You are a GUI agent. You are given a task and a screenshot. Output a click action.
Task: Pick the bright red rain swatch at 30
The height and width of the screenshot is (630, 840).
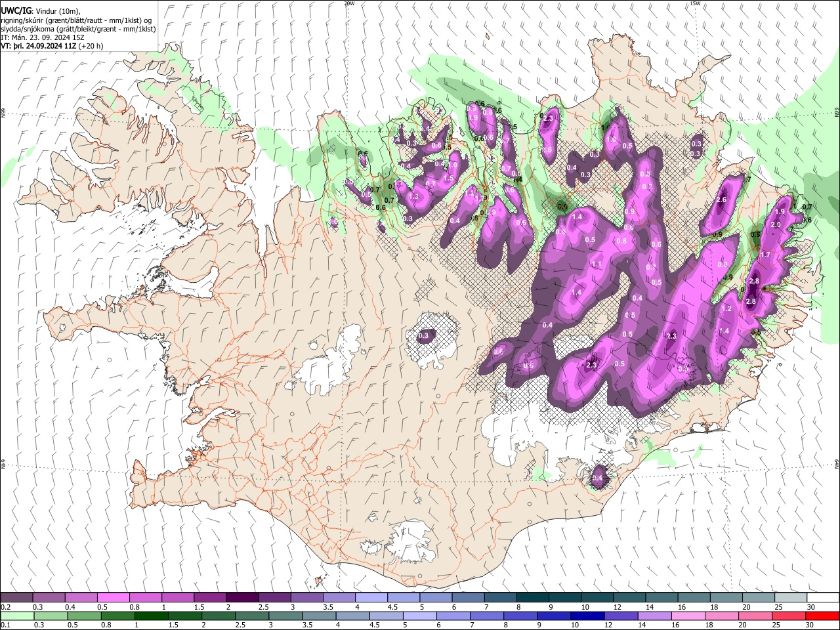point(823,616)
